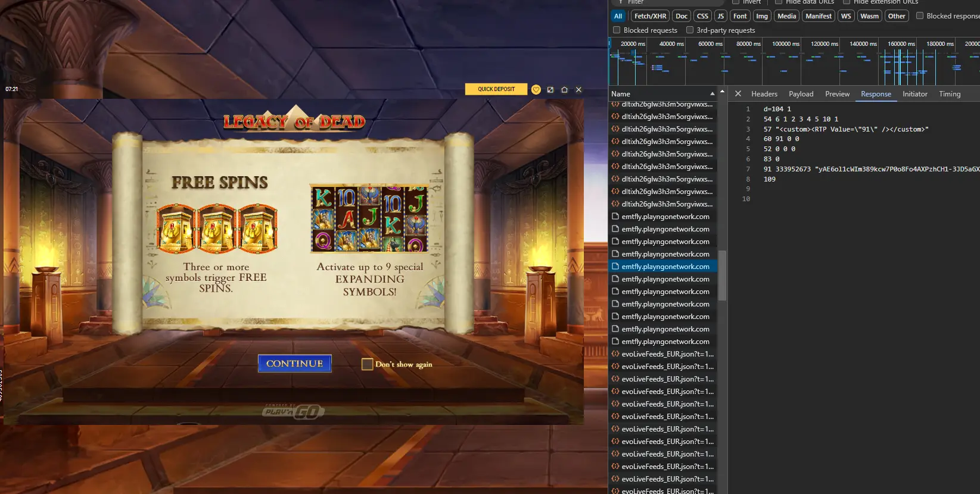Close the game window with X icon
Image resolution: width=980 pixels, height=494 pixels.
click(x=578, y=89)
